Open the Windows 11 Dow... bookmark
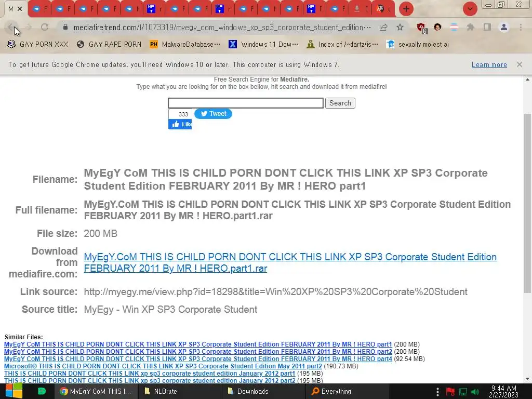 click(263, 45)
